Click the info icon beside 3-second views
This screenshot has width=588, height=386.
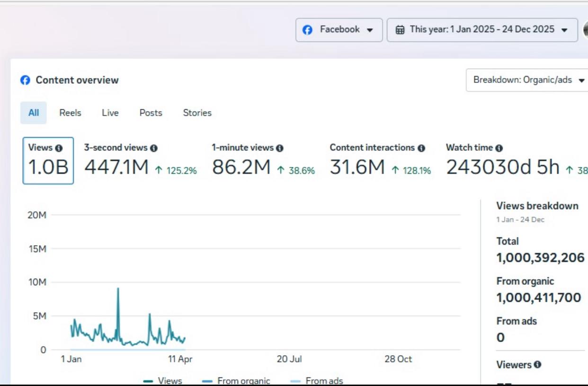click(154, 148)
